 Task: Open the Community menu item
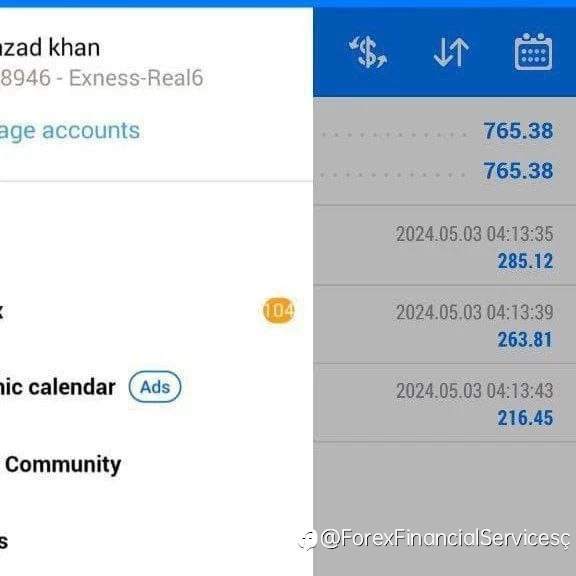tap(61, 465)
